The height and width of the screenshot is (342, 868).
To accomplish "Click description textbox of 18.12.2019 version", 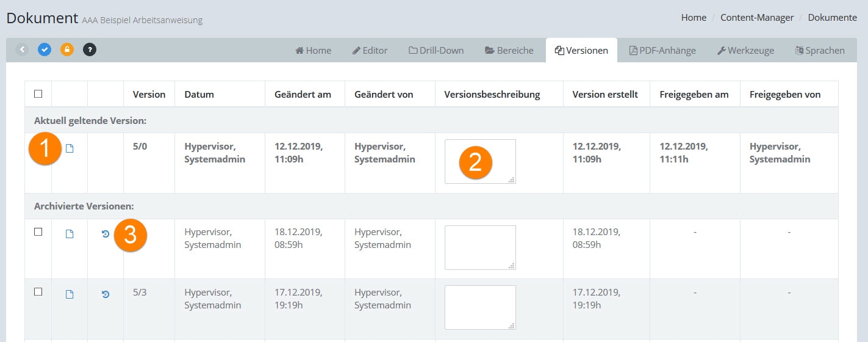I will 480,247.
